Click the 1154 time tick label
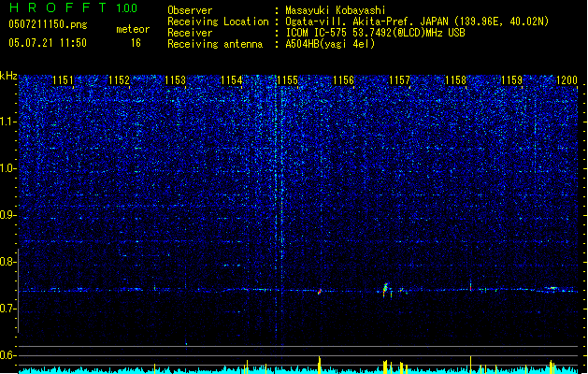This screenshot has height=374, width=588. (x=232, y=80)
